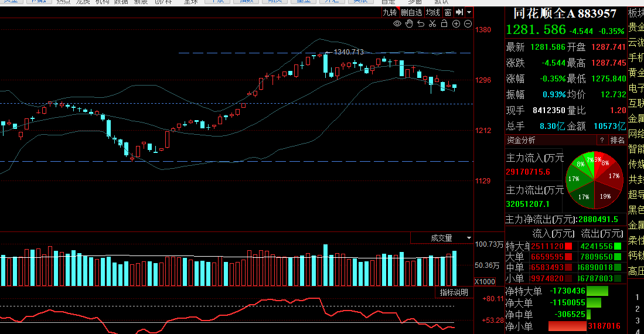
Task: Click 删自选 to remove from watchlist
Action: [411, 13]
